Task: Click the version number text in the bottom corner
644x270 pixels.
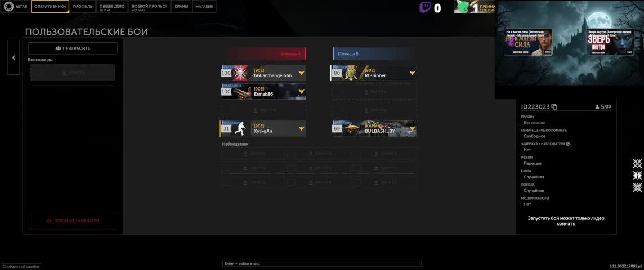Action: (624, 266)
